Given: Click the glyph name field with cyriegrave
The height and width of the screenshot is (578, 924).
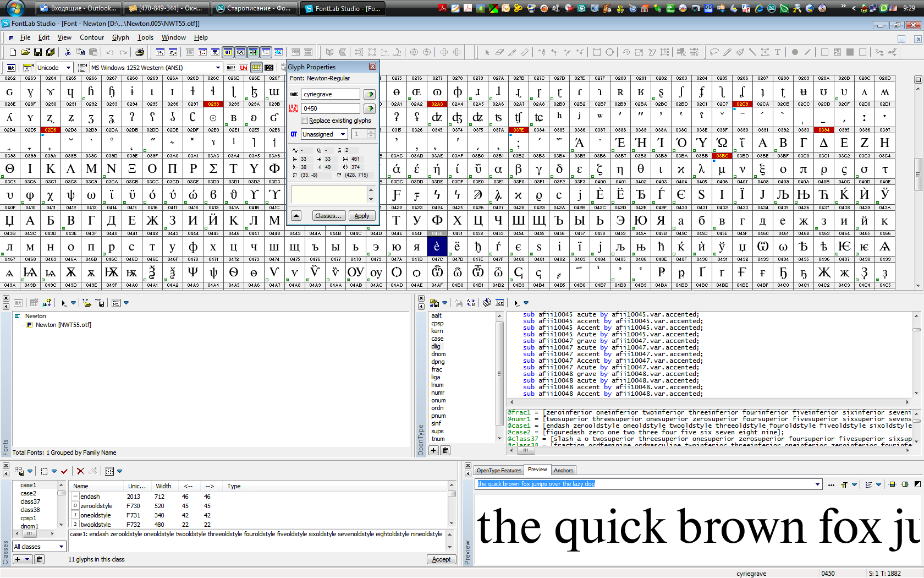Looking at the screenshot, I should click(x=331, y=94).
